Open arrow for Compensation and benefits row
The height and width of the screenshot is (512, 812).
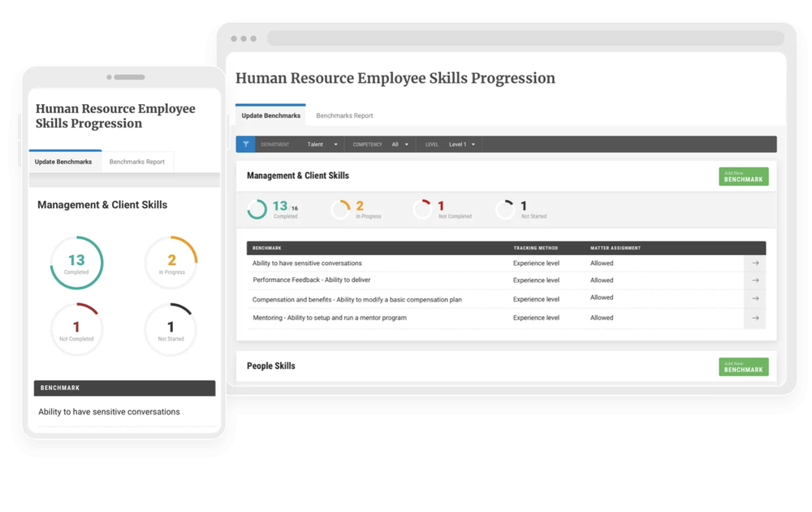pyautogui.click(x=755, y=298)
